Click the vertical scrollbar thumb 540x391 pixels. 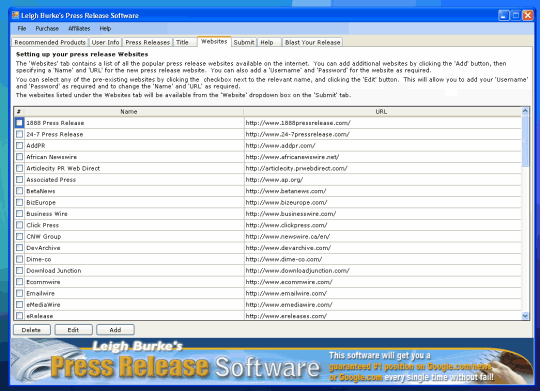525,141
